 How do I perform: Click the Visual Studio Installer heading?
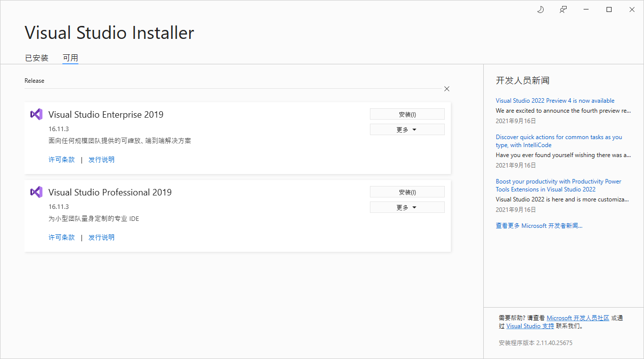(109, 33)
